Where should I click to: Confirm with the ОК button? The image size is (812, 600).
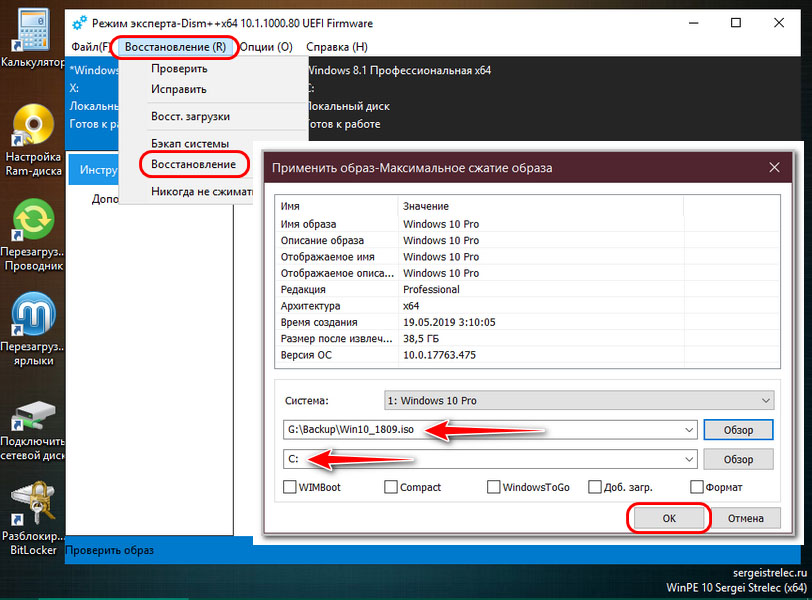click(x=669, y=518)
